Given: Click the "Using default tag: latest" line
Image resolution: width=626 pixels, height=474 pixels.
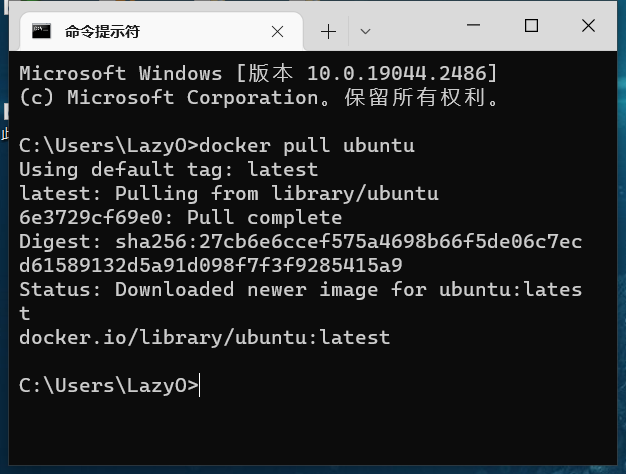Looking at the screenshot, I should (168, 169).
